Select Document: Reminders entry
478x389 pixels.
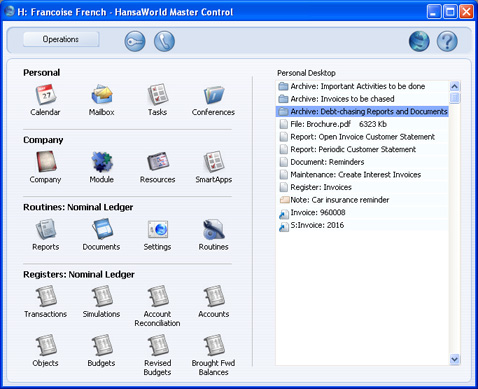click(363, 162)
